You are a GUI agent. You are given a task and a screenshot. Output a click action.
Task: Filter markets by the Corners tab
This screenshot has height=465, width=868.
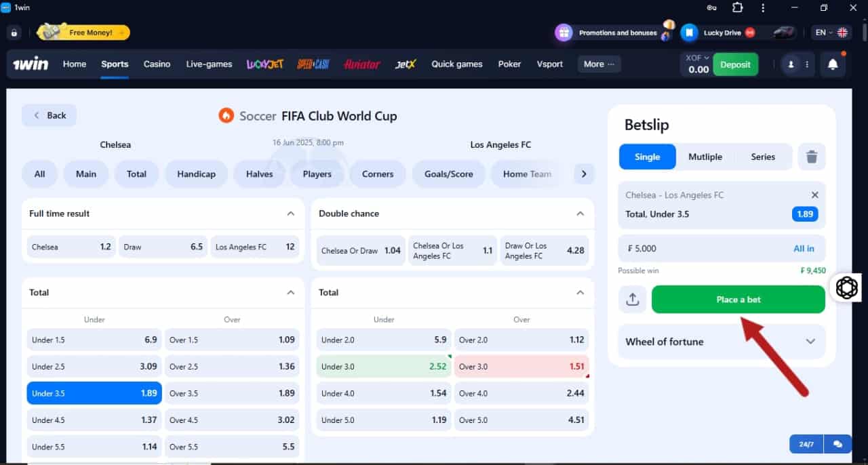click(378, 174)
